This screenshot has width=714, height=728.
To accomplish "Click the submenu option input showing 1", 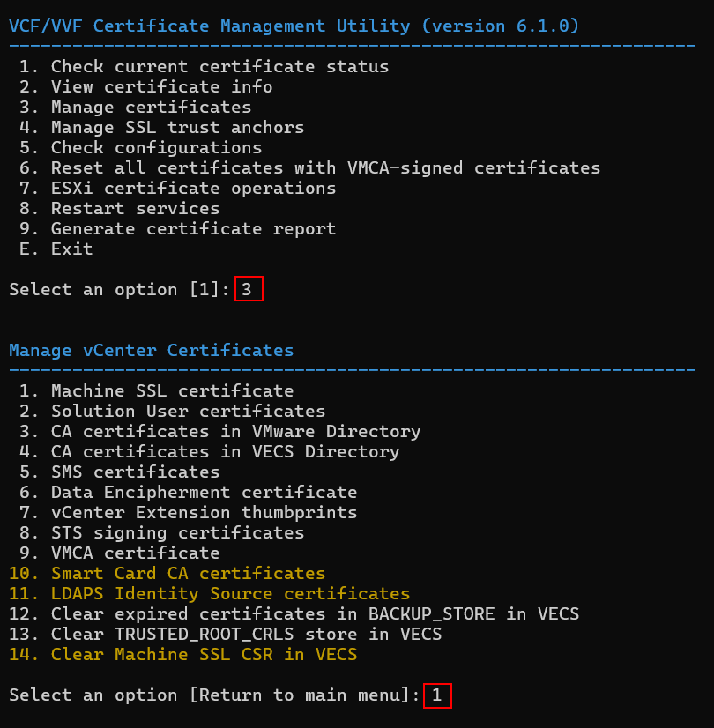I will (437, 695).
